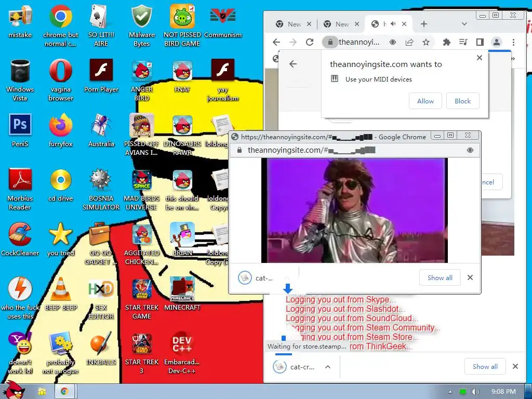The image size is (532, 399).
Task: Navigate back in main Chrome window
Action: point(276,42)
